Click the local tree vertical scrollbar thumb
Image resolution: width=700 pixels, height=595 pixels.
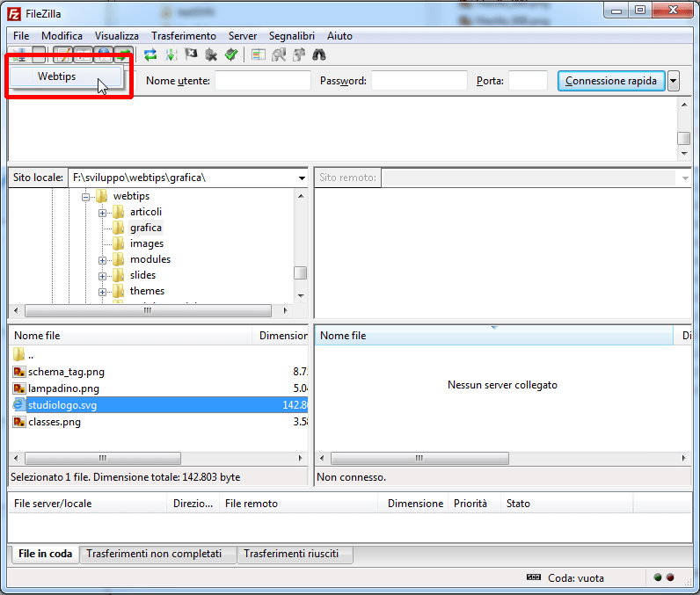tap(300, 272)
